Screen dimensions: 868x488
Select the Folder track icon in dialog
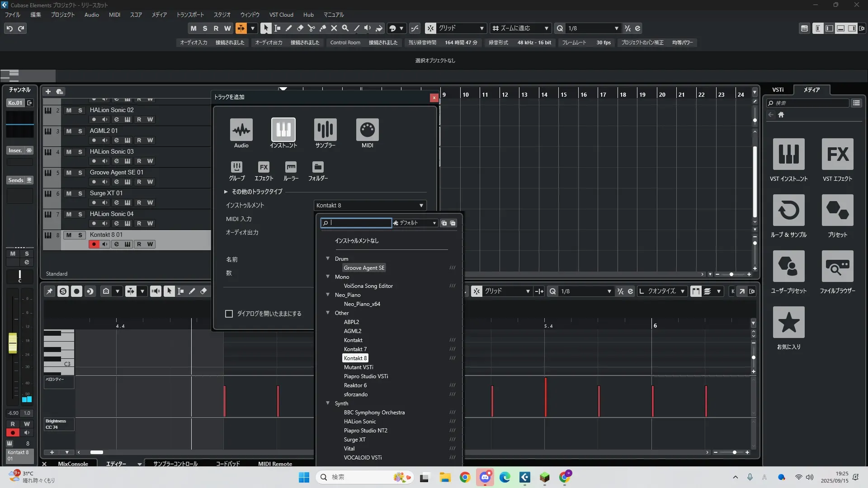tap(318, 167)
